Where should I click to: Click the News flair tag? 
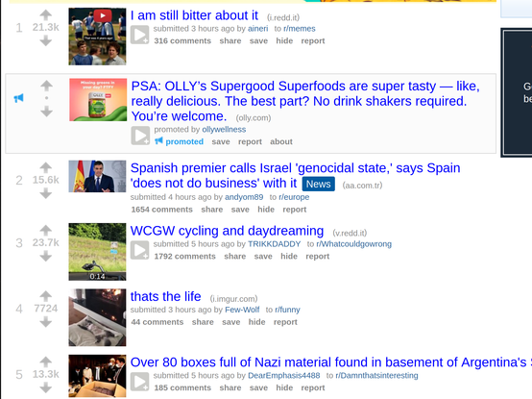[318, 184]
